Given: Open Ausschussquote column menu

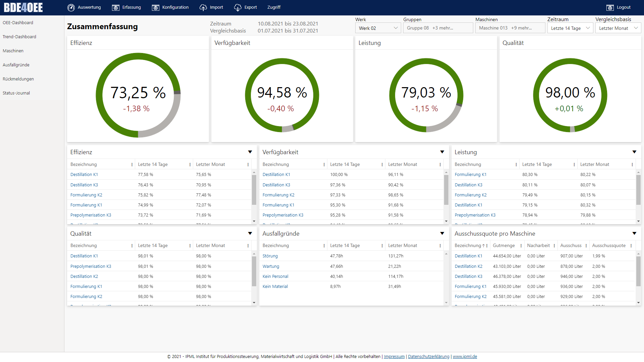Looking at the screenshot, I should click(x=631, y=246).
